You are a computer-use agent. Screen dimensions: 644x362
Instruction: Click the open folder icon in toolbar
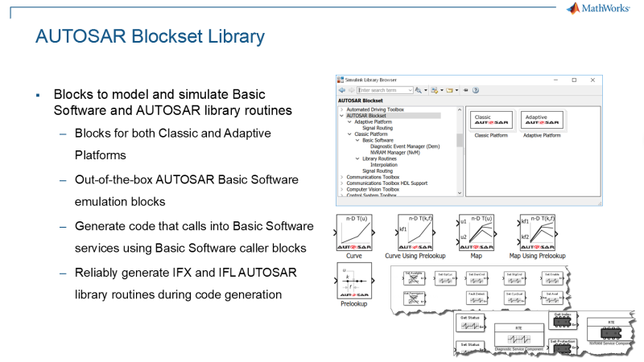(x=450, y=90)
